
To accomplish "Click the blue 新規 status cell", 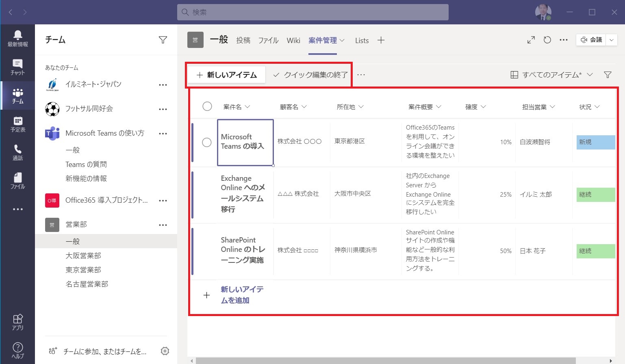I will 596,142.
